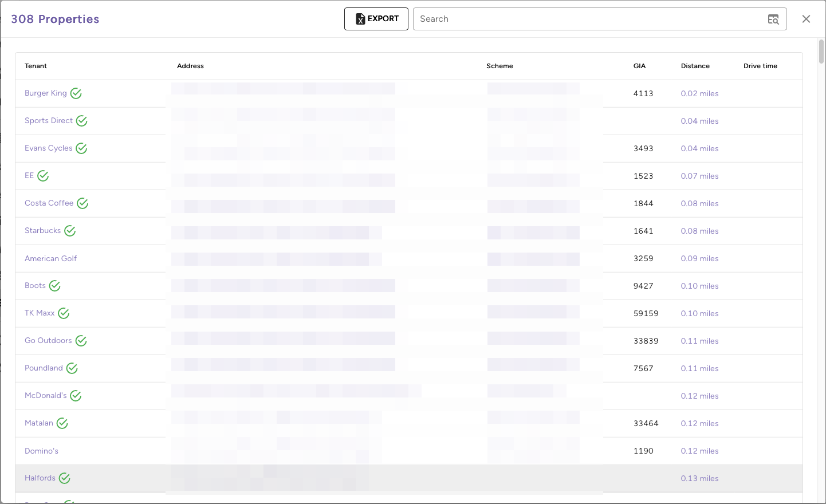Export the properties list to Excel
This screenshot has height=504, width=826.
click(376, 19)
